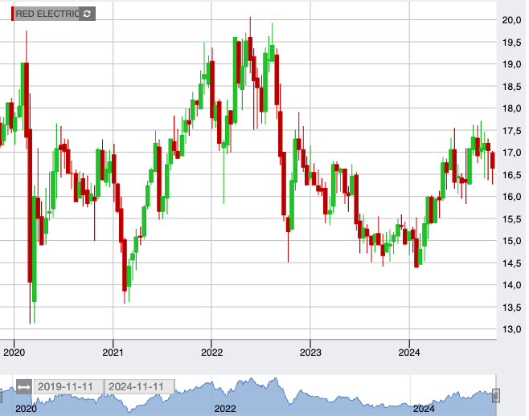Click the 15,5 price axis label
The width and height of the screenshot is (529, 420).
coord(511,219)
